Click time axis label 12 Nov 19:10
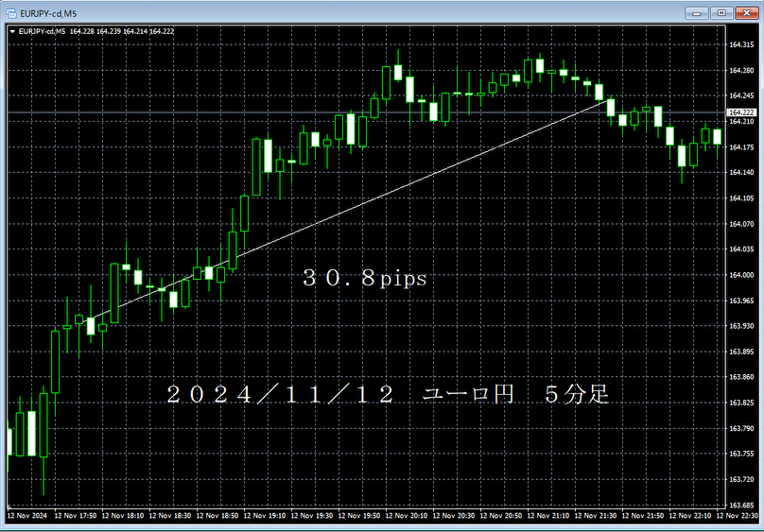764x532 pixels. [x=265, y=515]
